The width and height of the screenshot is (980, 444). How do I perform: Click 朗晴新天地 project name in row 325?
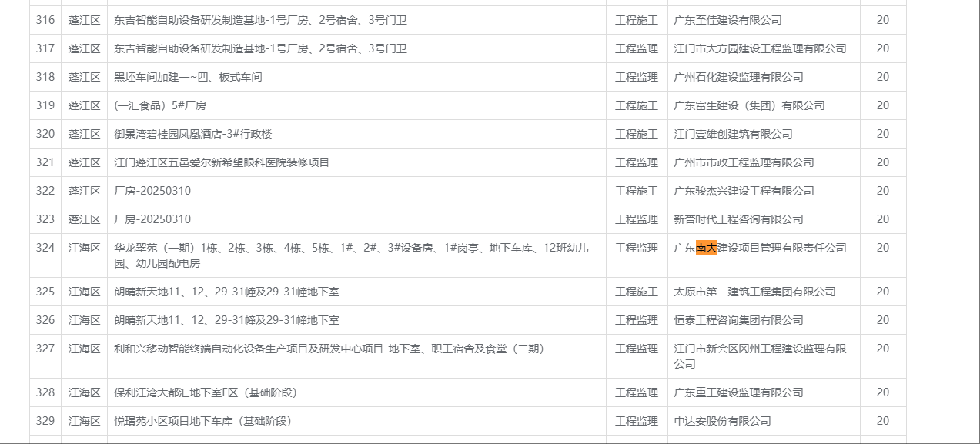[226, 292]
